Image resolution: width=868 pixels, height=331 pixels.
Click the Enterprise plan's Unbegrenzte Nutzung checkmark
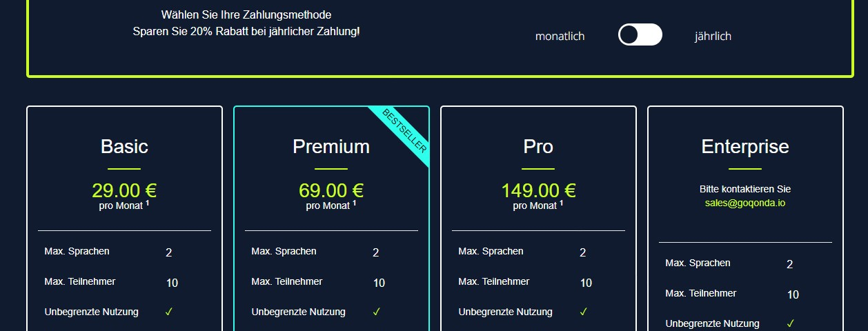coord(790,323)
